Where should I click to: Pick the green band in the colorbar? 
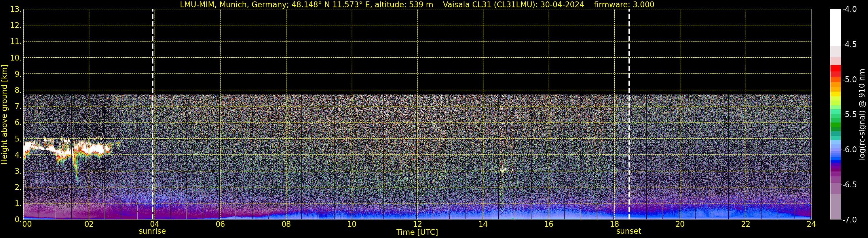835,126
